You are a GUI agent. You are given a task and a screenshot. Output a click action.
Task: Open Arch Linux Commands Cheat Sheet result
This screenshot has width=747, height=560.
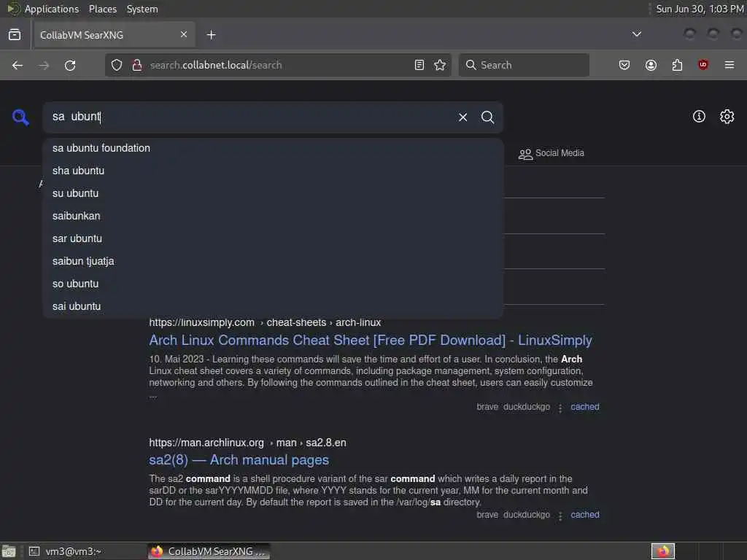(x=370, y=340)
